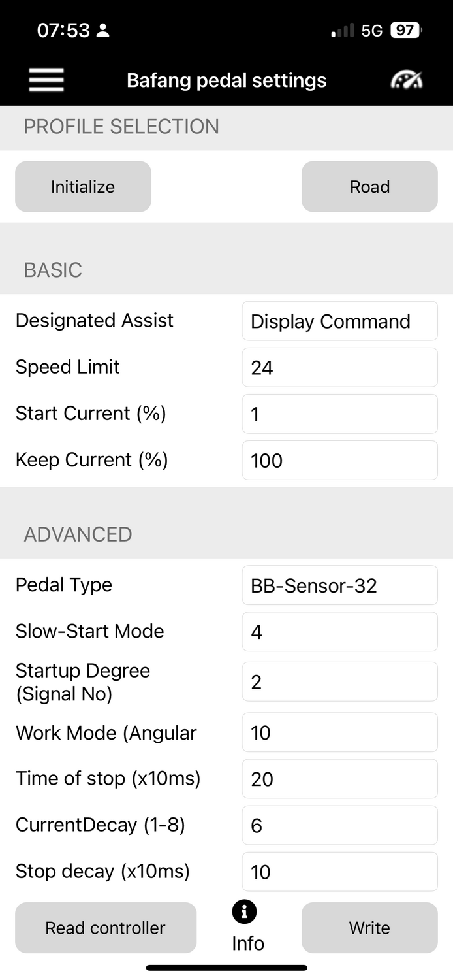Edit the Speed Limit field
Image resolution: width=453 pixels, height=980 pixels.
click(339, 368)
